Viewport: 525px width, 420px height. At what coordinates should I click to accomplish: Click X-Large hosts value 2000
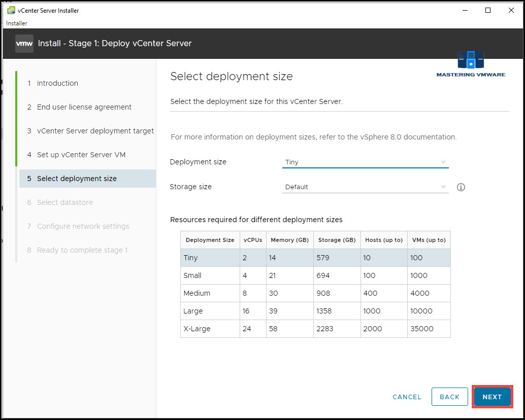pos(373,329)
